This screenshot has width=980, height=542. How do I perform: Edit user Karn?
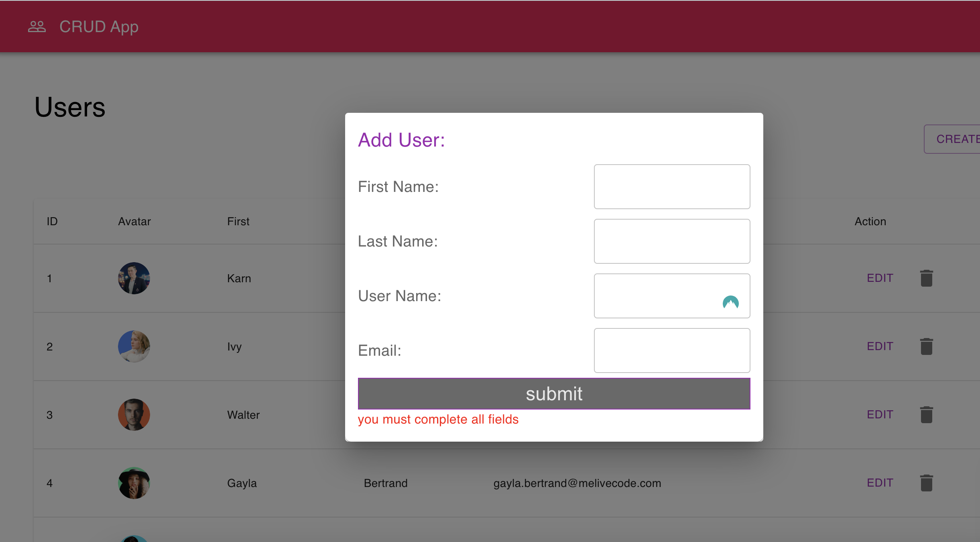880,278
